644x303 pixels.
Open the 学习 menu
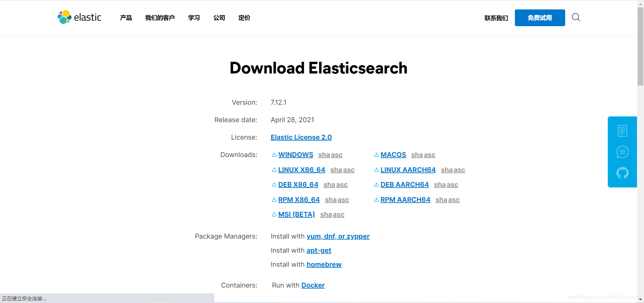click(194, 18)
